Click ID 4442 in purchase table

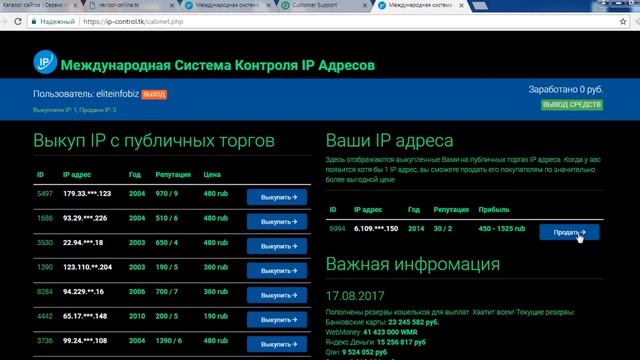(44, 316)
